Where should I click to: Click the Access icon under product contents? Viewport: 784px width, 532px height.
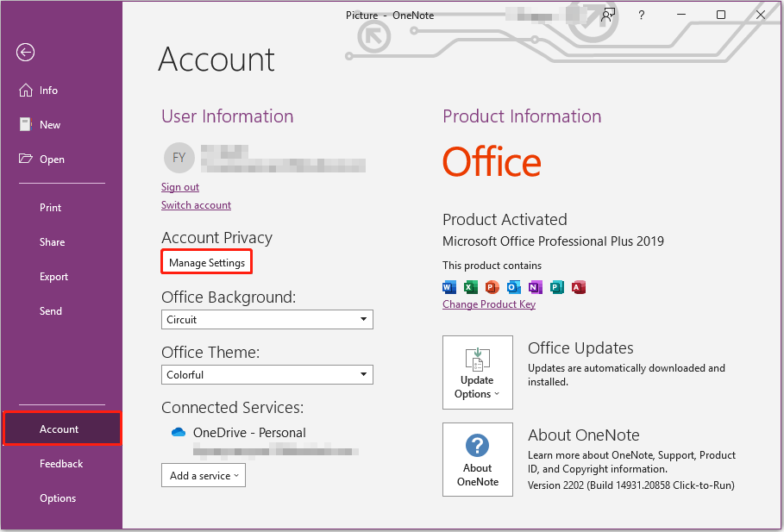click(x=578, y=286)
